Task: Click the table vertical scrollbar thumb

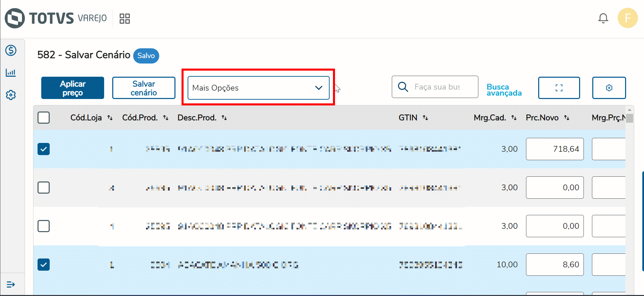Action: (629, 118)
